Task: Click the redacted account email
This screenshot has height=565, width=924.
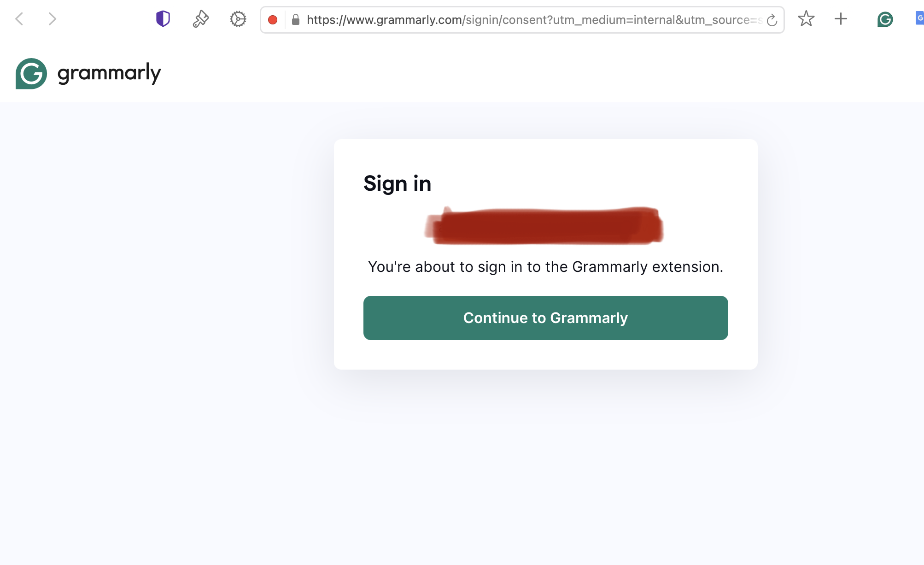Action: (x=544, y=226)
